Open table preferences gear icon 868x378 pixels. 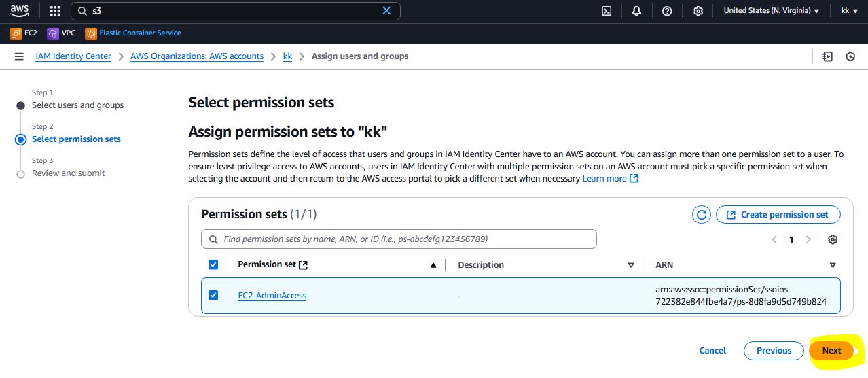(833, 239)
